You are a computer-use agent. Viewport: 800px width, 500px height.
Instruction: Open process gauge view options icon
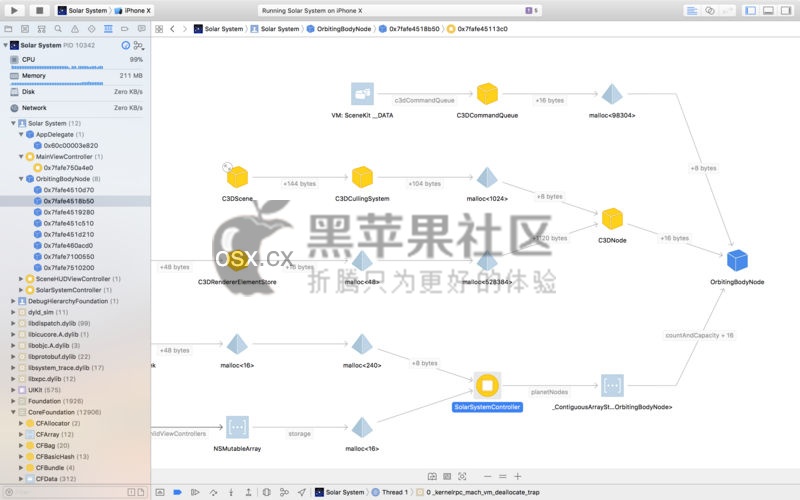click(126, 45)
